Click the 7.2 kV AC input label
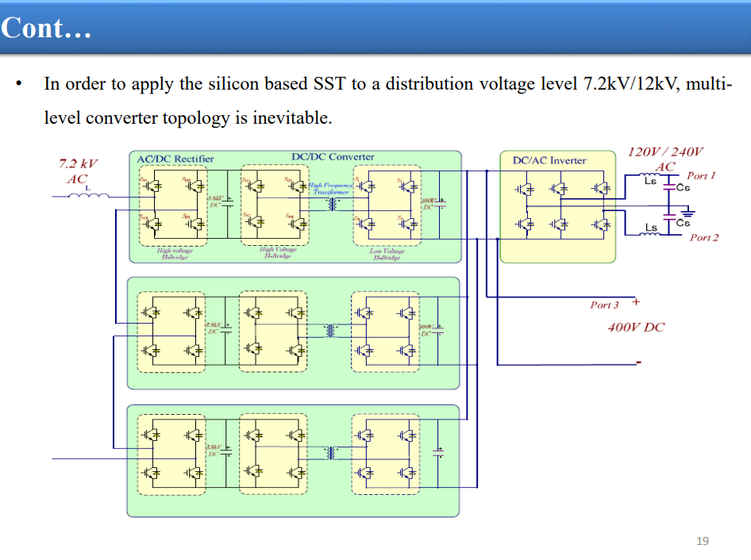751x560 pixels. 78,171
